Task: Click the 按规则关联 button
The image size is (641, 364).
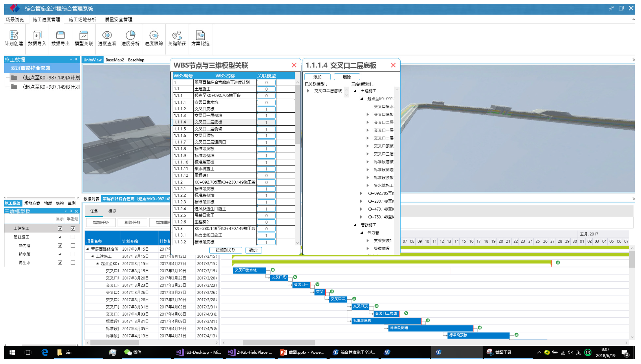Action: click(x=226, y=250)
